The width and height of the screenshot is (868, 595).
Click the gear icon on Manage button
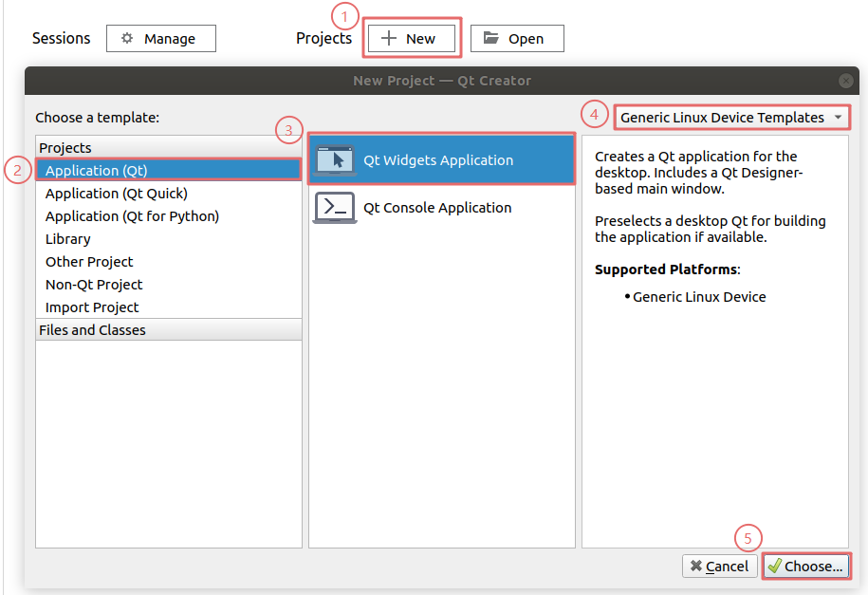click(x=127, y=39)
